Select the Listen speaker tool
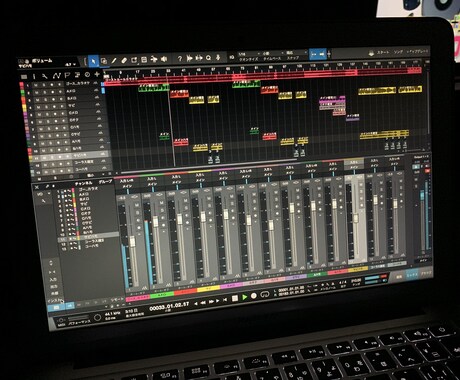This screenshot has height=380, width=460. pos(164,59)
